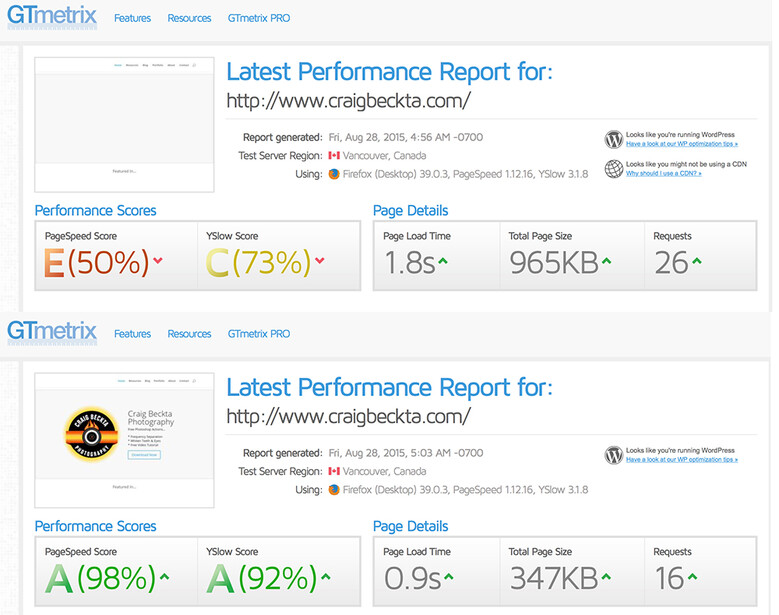Click the 347KB total page size value
Screen dimensions: 779x615
[x=554, y=578]
